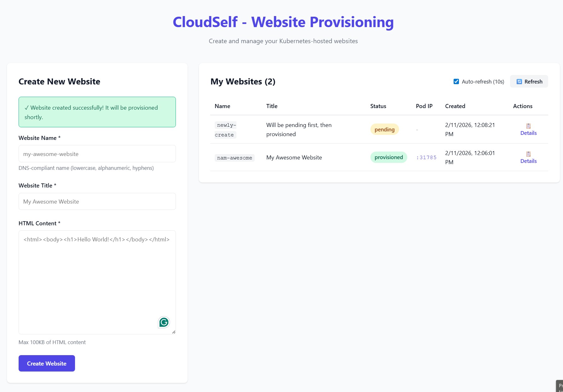
Task: Click the Title column header
Action: pos(272,106)
